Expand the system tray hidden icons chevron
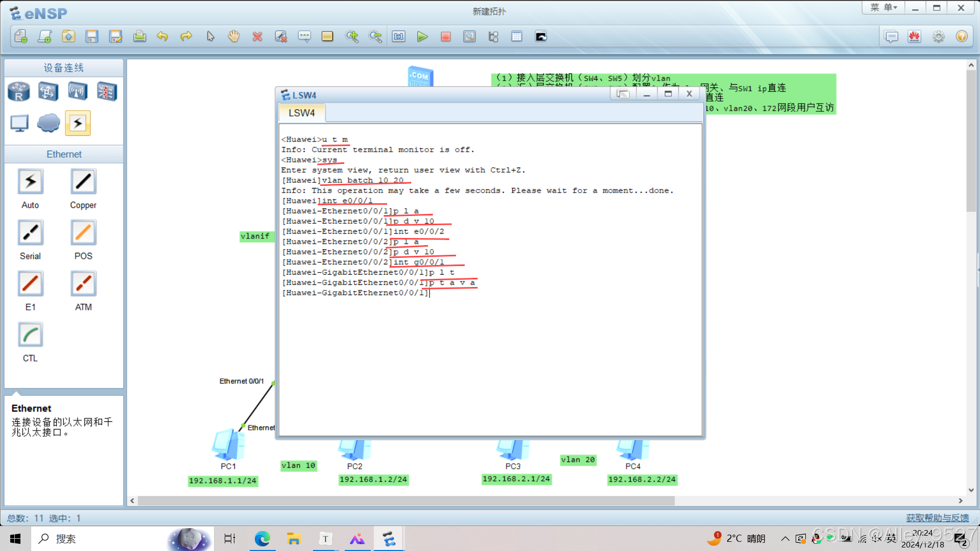The image size is (980, 551). (785, 539)
